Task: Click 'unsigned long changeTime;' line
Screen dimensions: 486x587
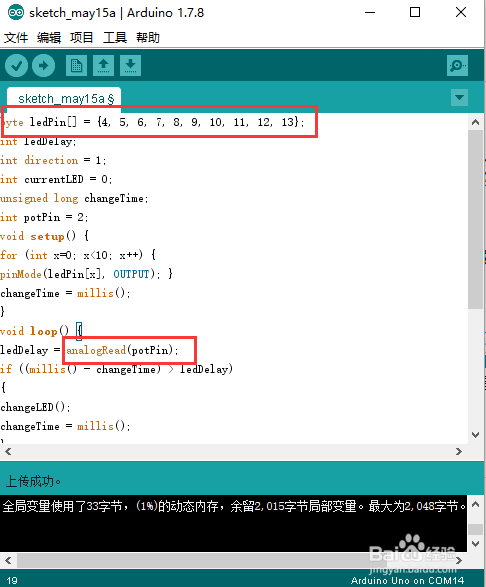Action: [x=74, y=198]
